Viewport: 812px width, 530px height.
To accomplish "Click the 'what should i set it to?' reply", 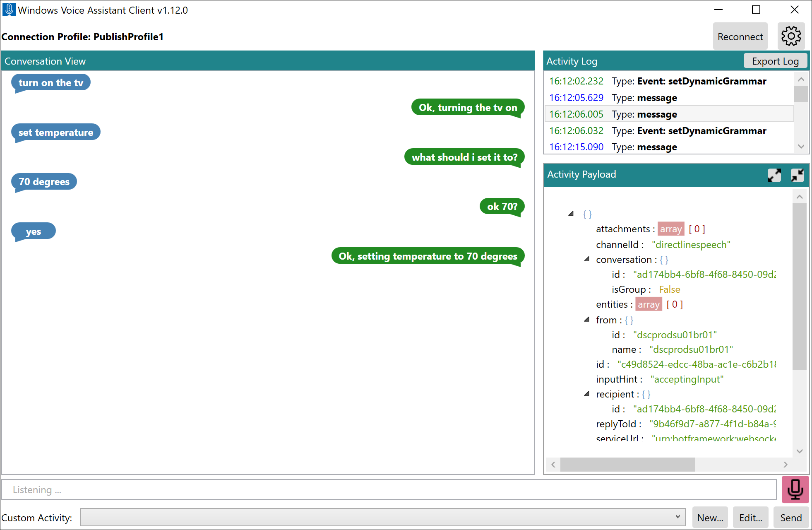I will tap(464, 157).
